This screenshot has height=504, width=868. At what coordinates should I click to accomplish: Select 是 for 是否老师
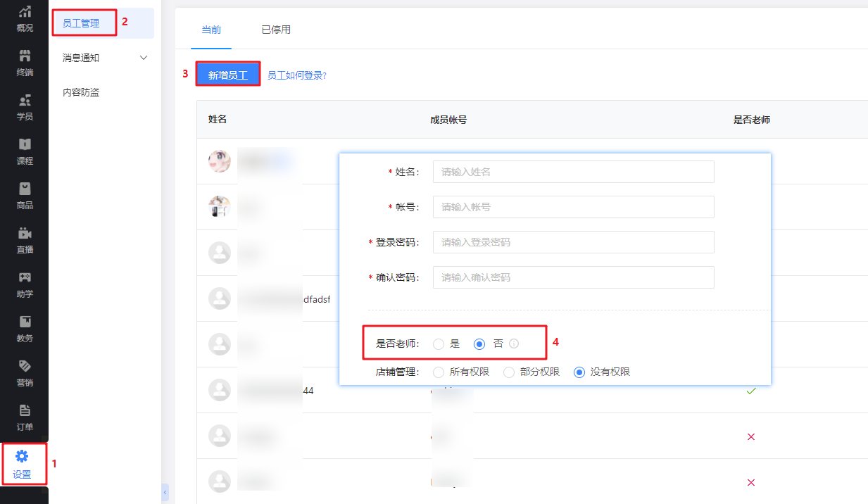tap(439, 344)
